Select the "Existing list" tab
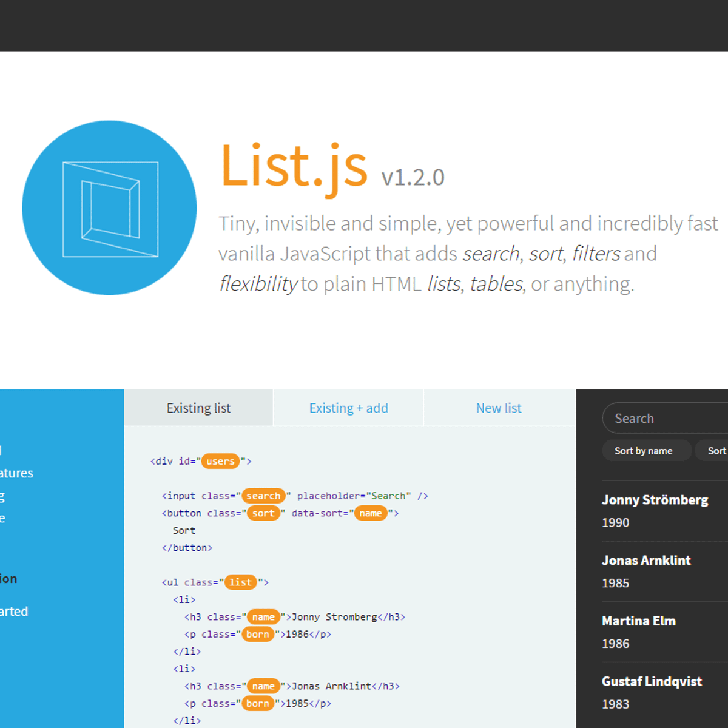This screenshot has height=728, width=728. tap(198, 408)
